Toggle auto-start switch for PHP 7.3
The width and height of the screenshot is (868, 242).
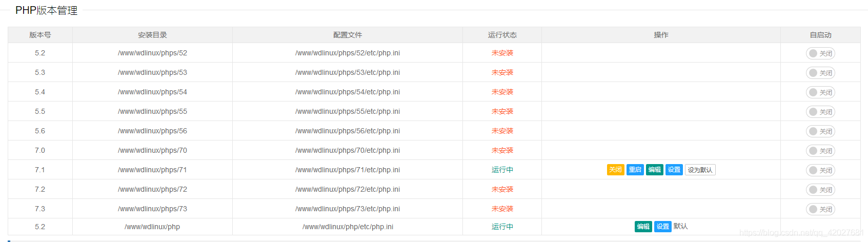tap(820, 209)
